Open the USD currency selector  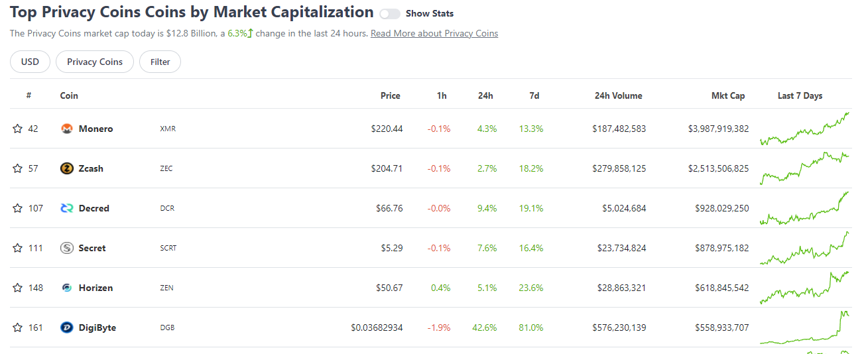[30, 62]
